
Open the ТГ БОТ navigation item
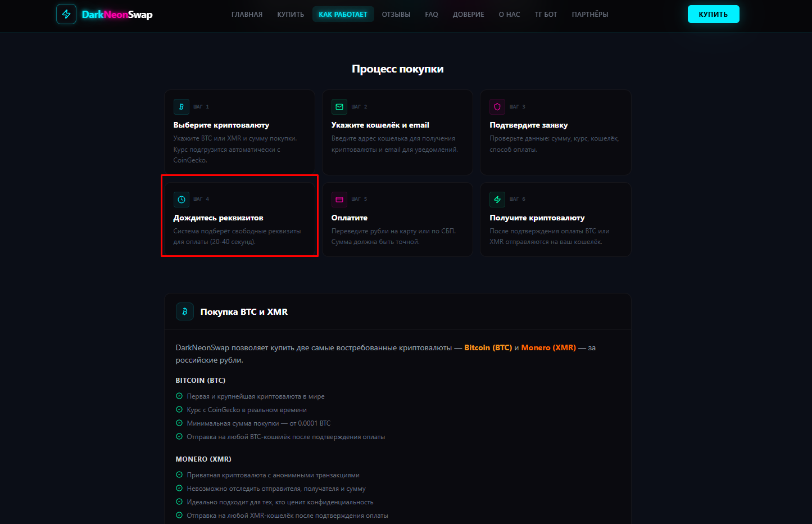tap(546, 15)
